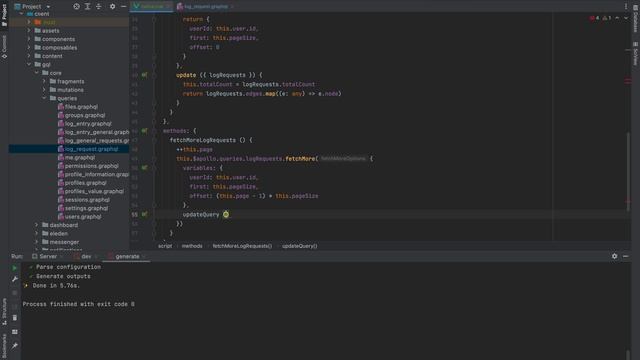Click the yellow cursor marker after updateQuery

[x=226, y=214]
